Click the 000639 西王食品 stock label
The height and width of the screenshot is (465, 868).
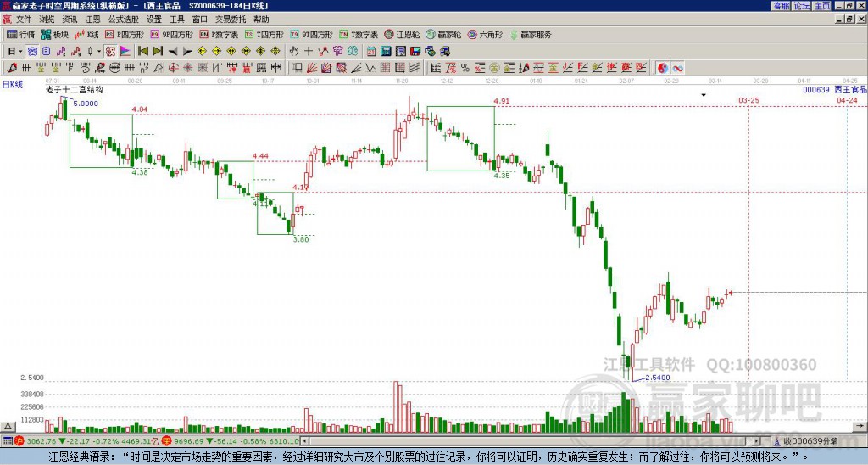click(x=834, y=89)
